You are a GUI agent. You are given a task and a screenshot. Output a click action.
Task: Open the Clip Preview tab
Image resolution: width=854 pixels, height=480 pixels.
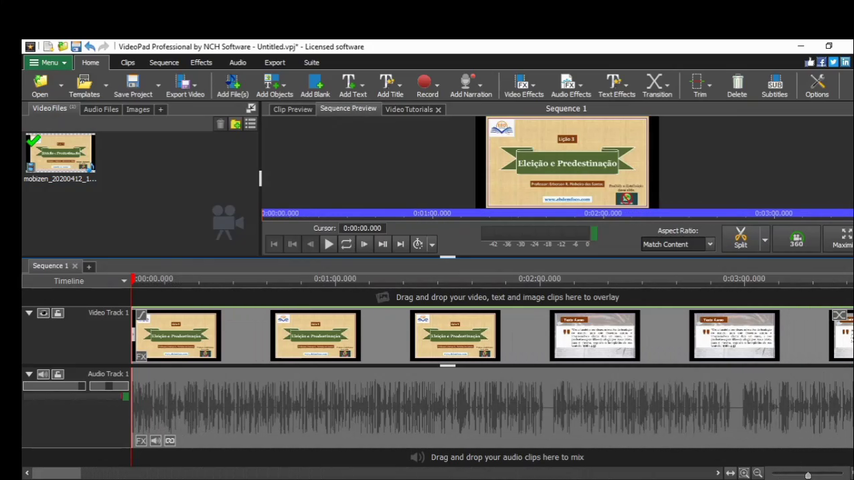coord(292,109)
